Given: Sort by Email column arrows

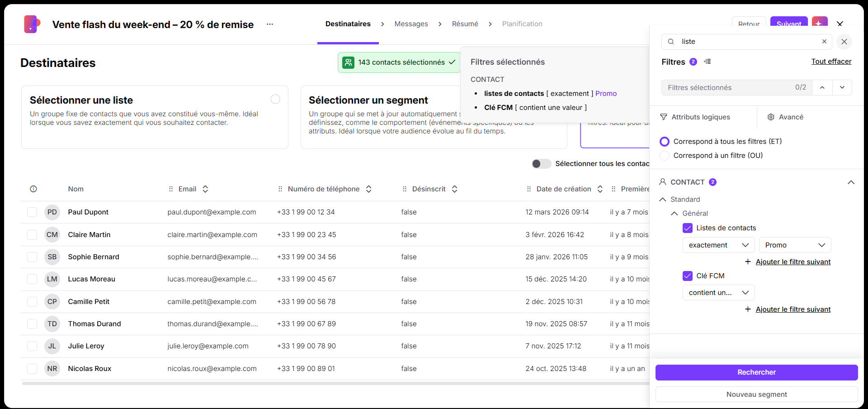Looking at the screenshot, I should click(205, 189).
